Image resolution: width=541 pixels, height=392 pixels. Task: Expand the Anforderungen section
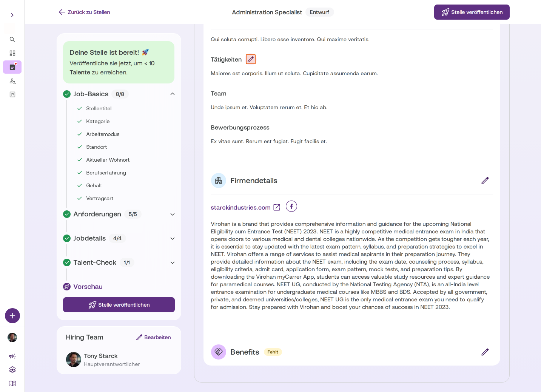[173, 214]
